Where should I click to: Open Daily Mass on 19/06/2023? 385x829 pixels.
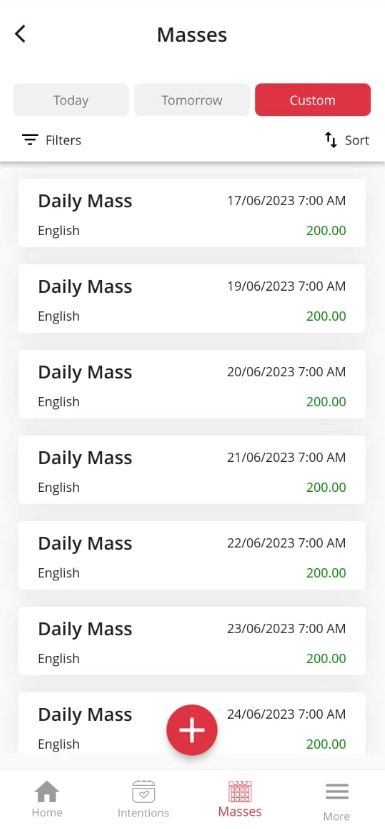(x=192, y=298)
